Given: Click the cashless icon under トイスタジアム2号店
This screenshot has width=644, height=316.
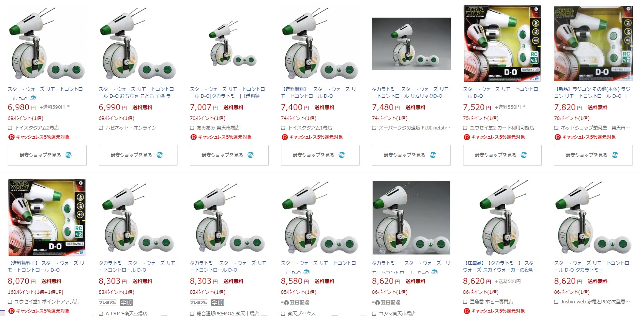Looking at the screenshot, I should 11,137.
